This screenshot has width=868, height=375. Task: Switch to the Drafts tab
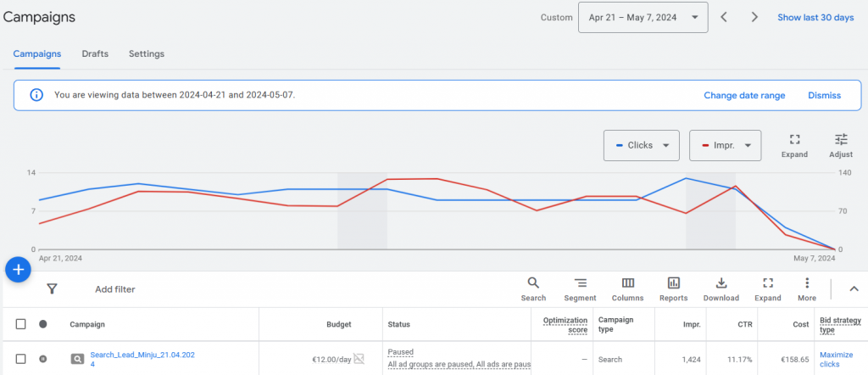(x=95, y=53)
